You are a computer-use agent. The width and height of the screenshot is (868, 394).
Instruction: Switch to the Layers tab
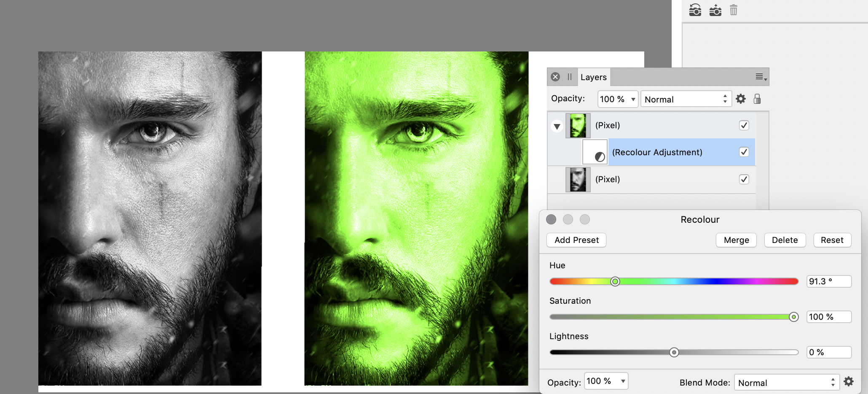tap(593, 77)
